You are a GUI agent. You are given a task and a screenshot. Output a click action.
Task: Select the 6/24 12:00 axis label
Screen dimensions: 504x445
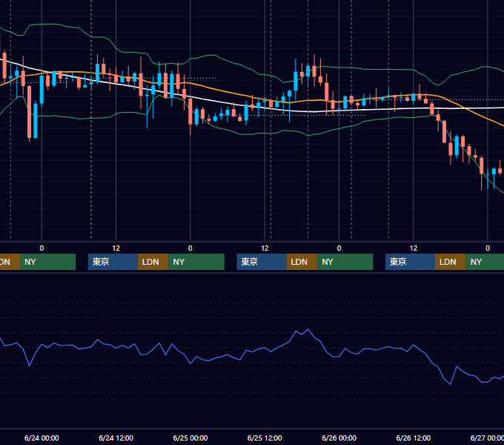[x=116, y=438]
